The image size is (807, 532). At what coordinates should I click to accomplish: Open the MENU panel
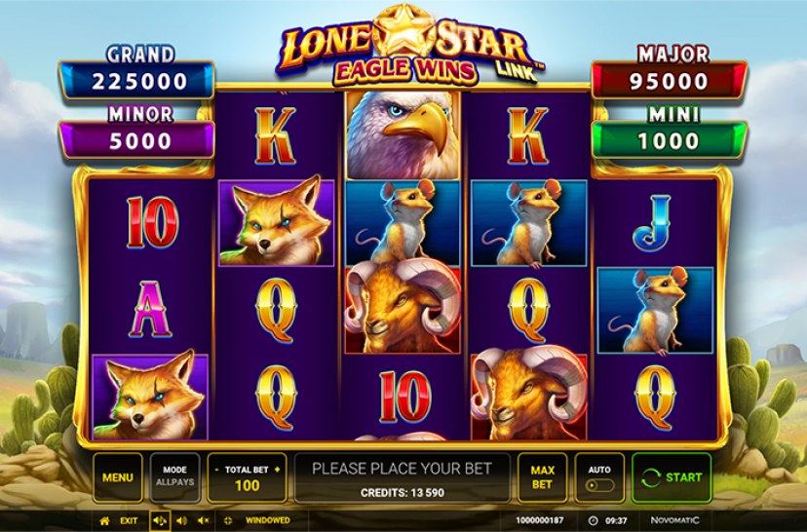pyautogui.click(x=118, y=476)
